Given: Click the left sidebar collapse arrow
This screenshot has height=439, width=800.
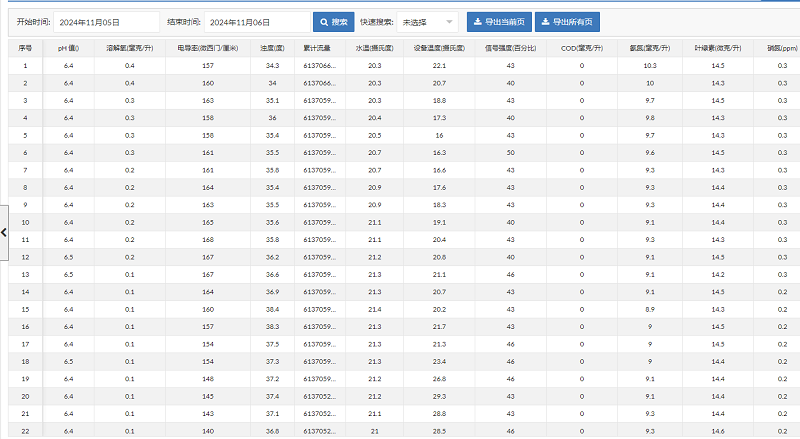Looking at the screenshot, I should 4,231.
